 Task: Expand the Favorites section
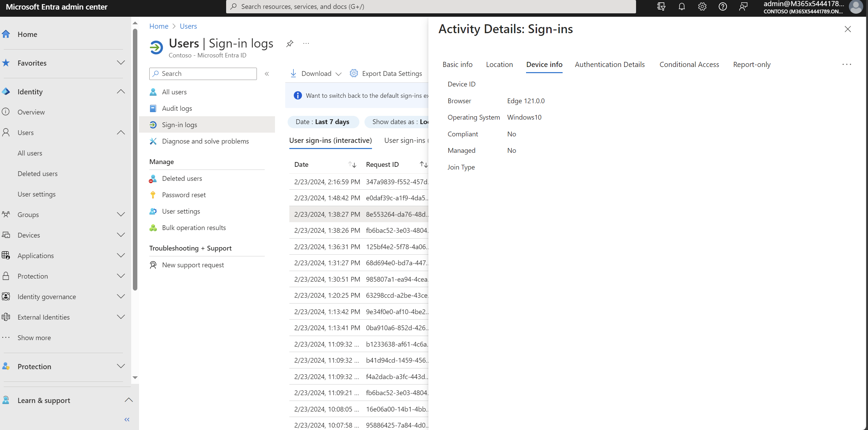click(x=121, y=63)
